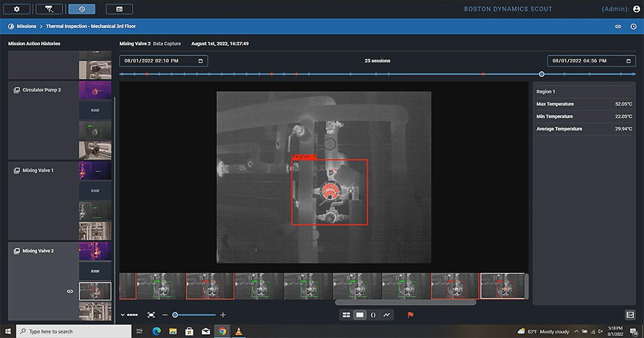Expand the filmstrip size dropdown chevron

point(123,315)
